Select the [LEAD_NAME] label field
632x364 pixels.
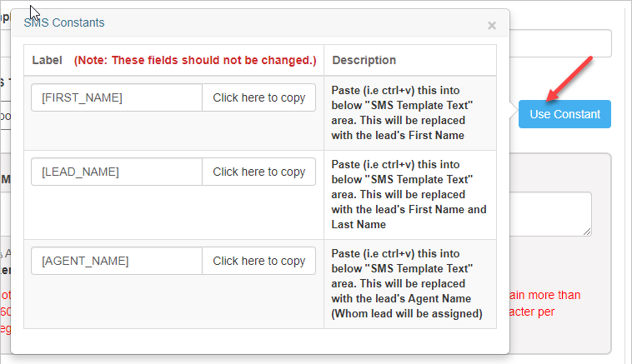point(117,172)
